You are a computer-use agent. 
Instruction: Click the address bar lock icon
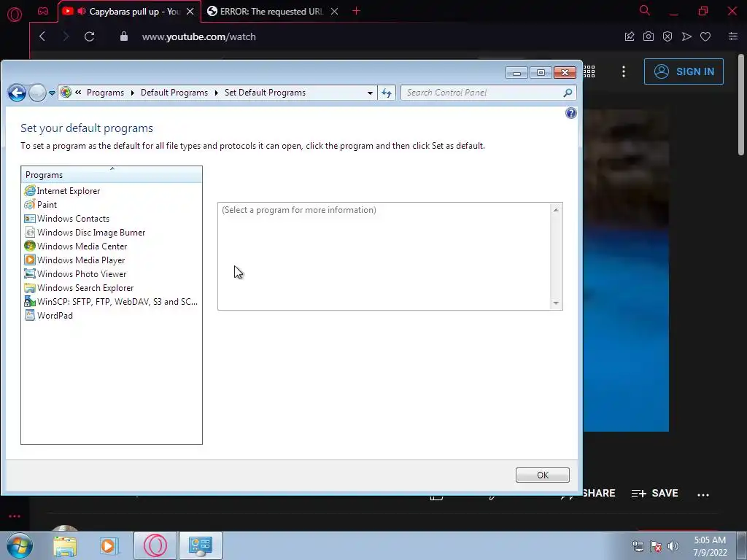tap(124, 36)
